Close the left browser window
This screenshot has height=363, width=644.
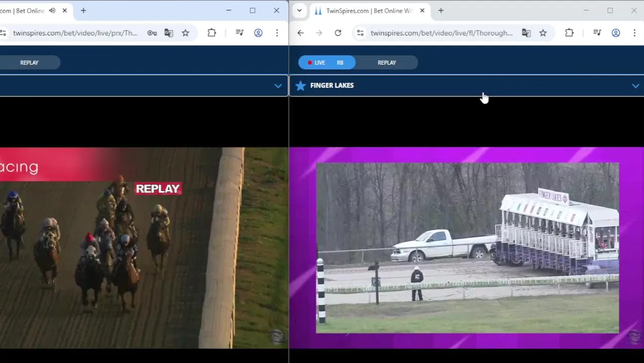[x=276, y=11]
